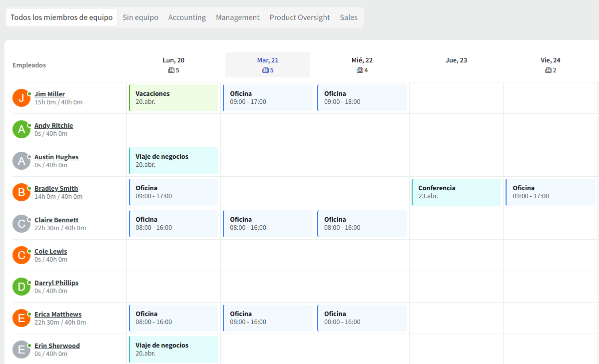Open the Product Oversight tab

pyautogui.click(x=300, y=17)
